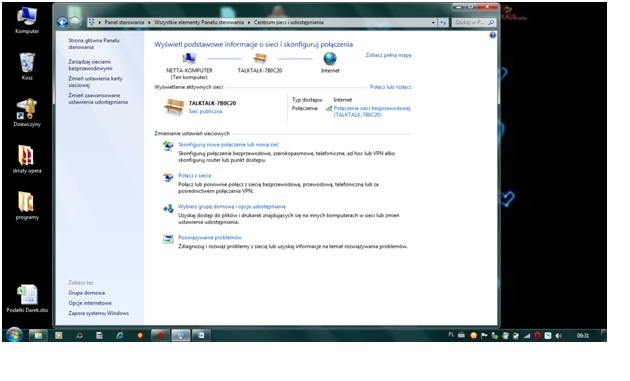Image resolution: width=630 pixels, height=381 pixels.
Task: Open Połączenie sieci bezprzewodowej (TALKTALK-780C20) link
Action: click(x=372, y=111)
